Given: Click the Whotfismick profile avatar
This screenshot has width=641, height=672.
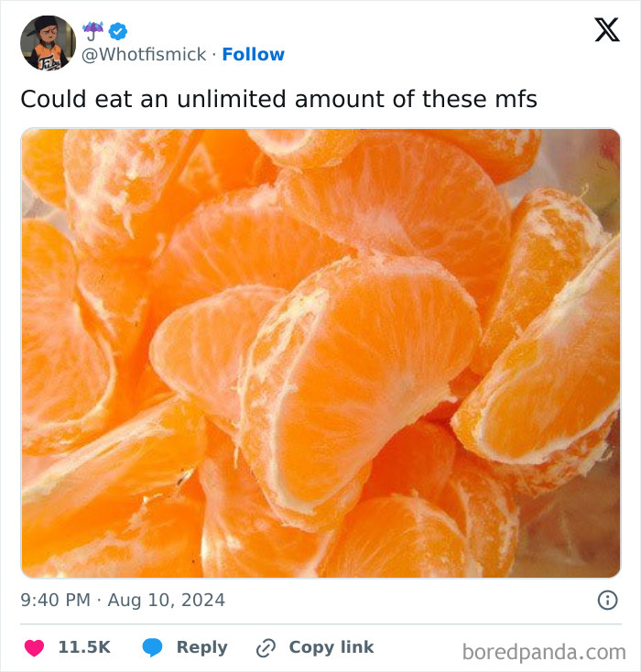Looking at the screenshot, I should [48, 43].
